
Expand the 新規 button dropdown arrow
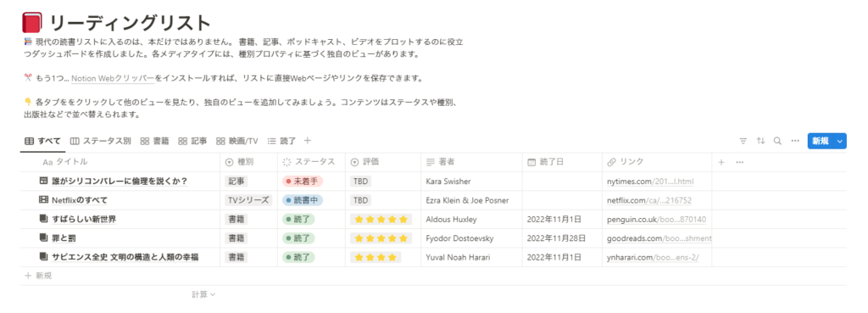(x=840, y=142)
